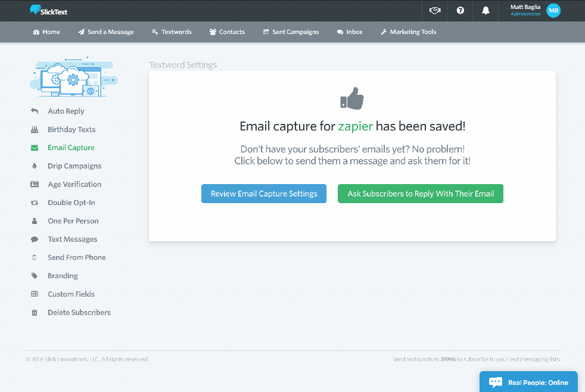Open the help question mark icon
The width and height of the screenshot is (585, 392).
[460, 11]
